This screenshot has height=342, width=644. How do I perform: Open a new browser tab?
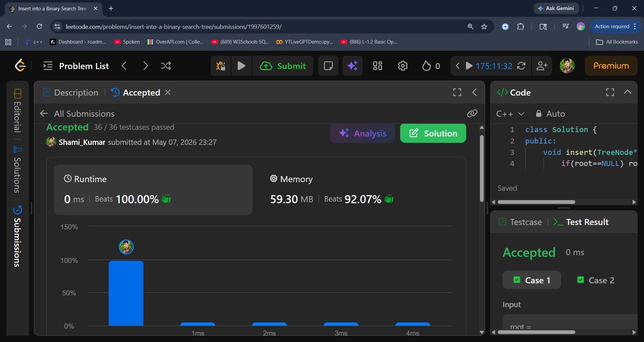[x=111, y=9]
